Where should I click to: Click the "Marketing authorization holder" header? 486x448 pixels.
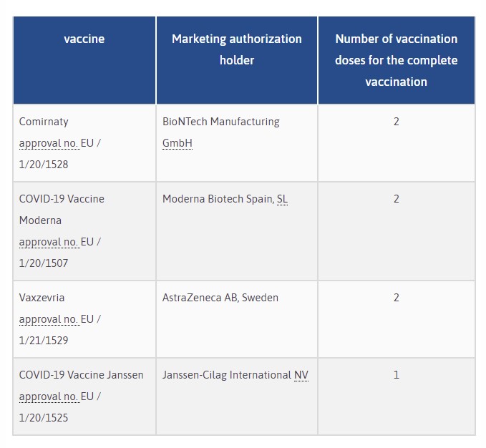[x=236, y=49]
